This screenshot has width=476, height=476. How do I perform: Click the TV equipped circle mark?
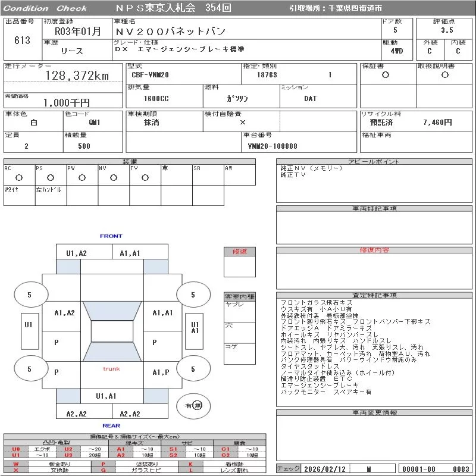tap(145, 177)
